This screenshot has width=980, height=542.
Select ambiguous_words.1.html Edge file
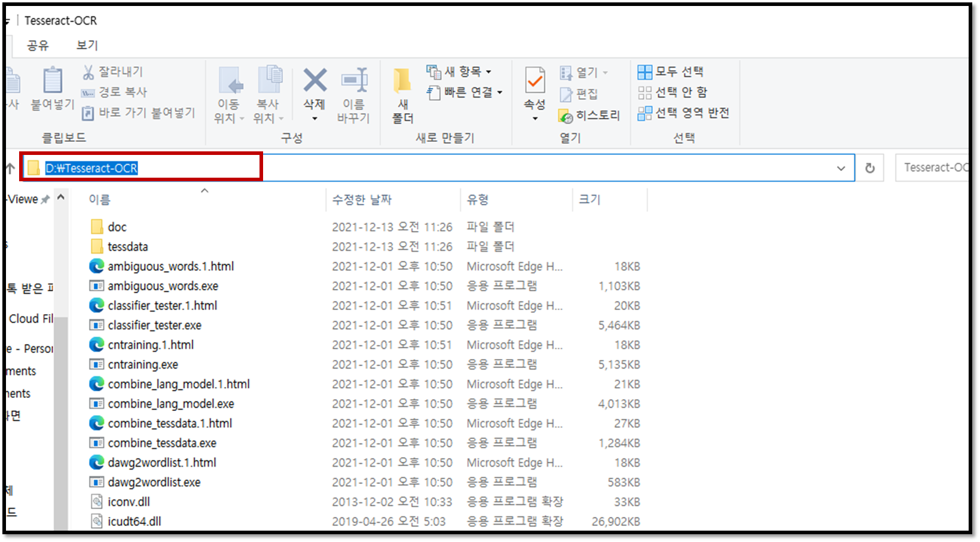click(170, 266)
